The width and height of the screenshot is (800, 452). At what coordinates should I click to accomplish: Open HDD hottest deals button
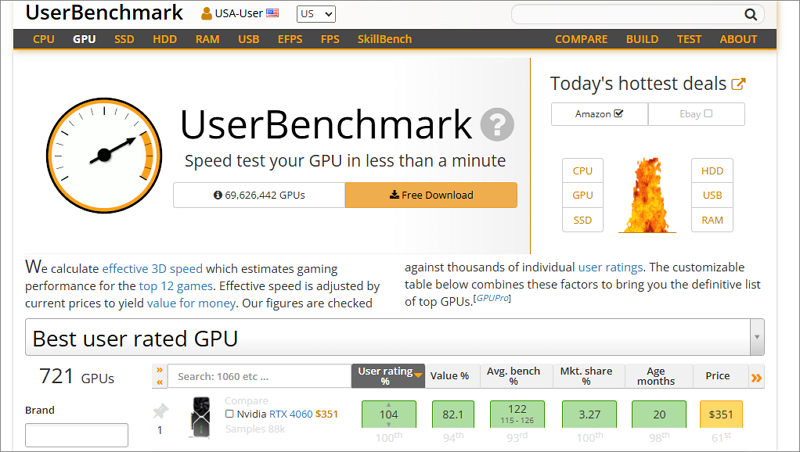click(712, 170)
